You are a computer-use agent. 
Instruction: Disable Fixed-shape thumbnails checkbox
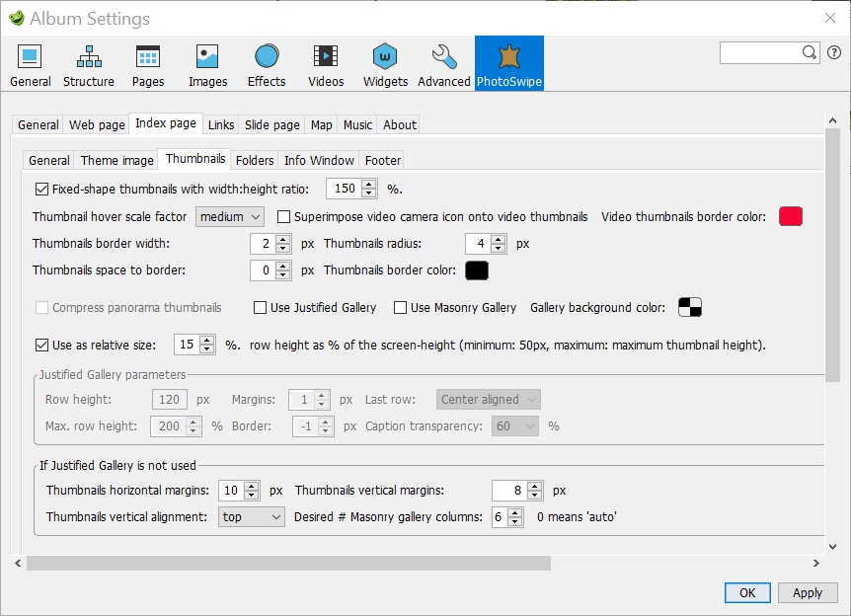click(41, 189)
